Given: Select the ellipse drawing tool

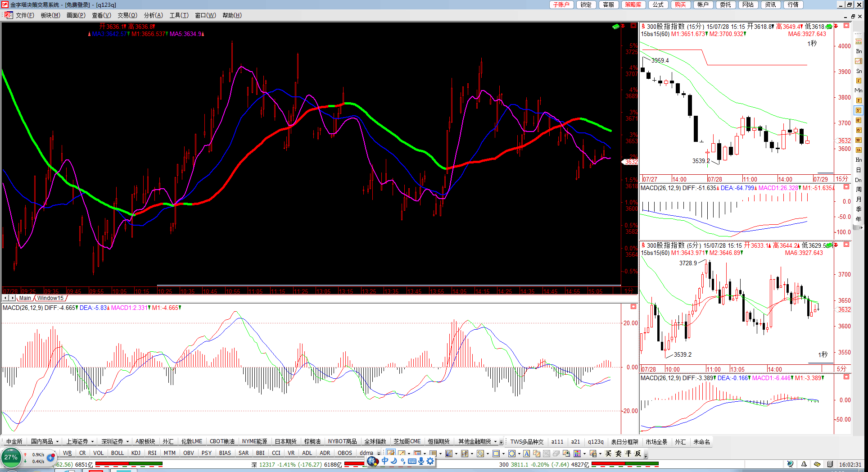Looking at the screenshot, I should (512, 454).
